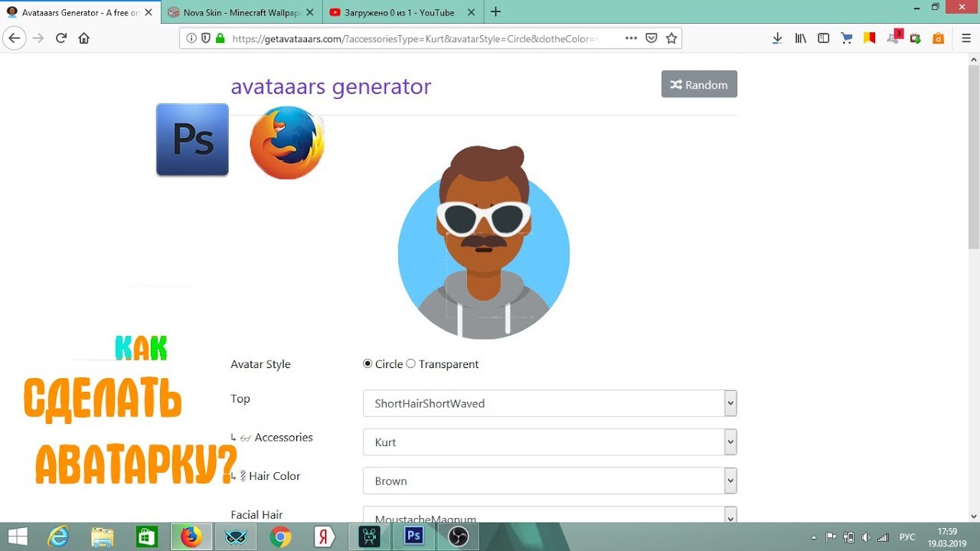Save page to Pocket
This screenshot has height=551, width=980.
(x=652, y=38)
